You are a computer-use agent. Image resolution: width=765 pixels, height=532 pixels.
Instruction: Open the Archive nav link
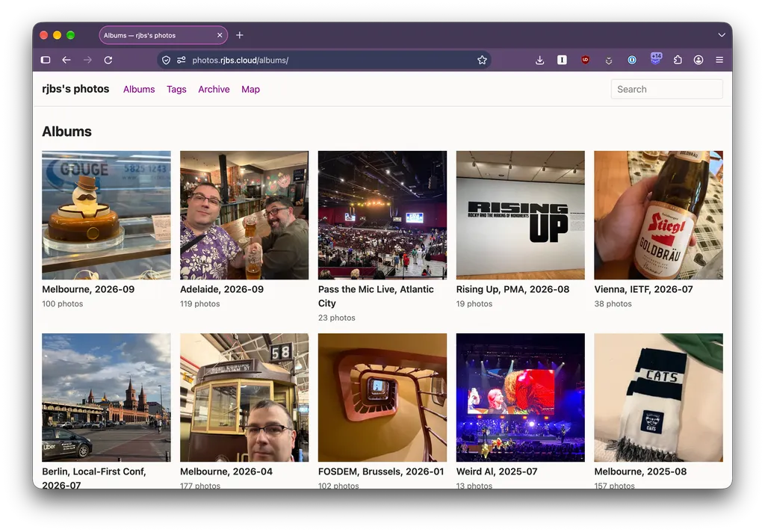click(214, 90)
